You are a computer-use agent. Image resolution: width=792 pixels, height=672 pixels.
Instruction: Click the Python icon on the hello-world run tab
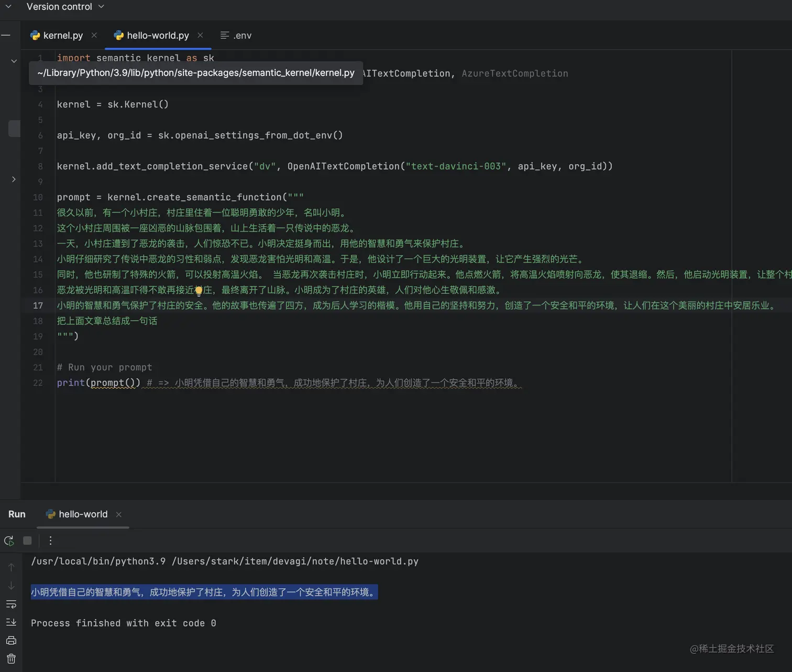coord(50,514)
